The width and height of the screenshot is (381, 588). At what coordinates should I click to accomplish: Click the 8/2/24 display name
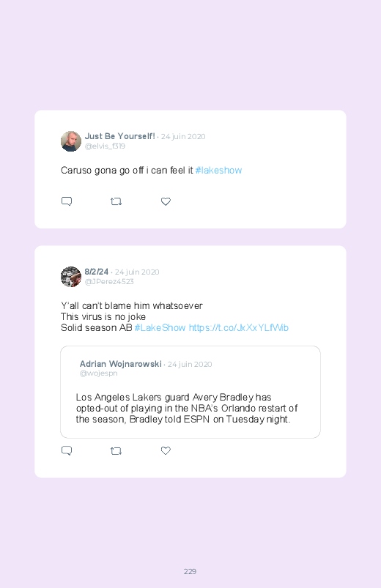(x=97, y=272)
